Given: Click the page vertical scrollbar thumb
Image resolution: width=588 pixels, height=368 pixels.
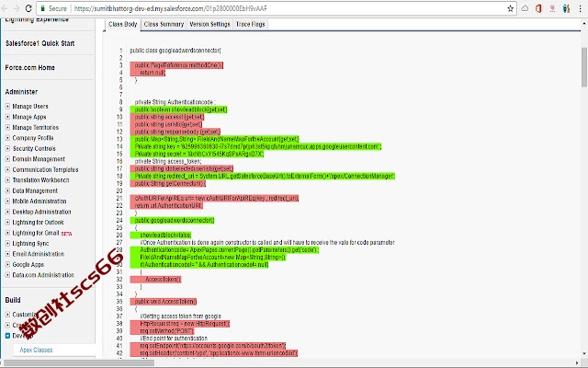Looking at the screenshot, I should coord(584,67).
